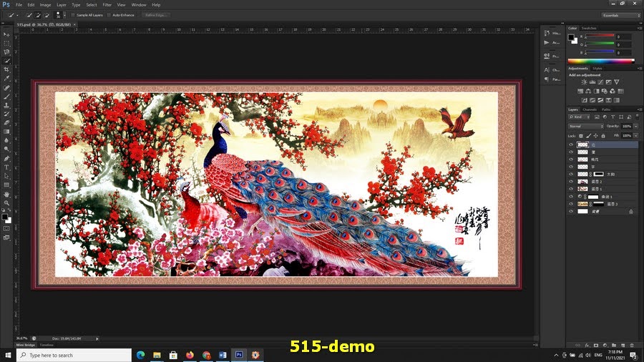Image resolution: width=644 pixels, height=362 pixels.
Task: Click the red R channel slider
Action: pos(600,36)
